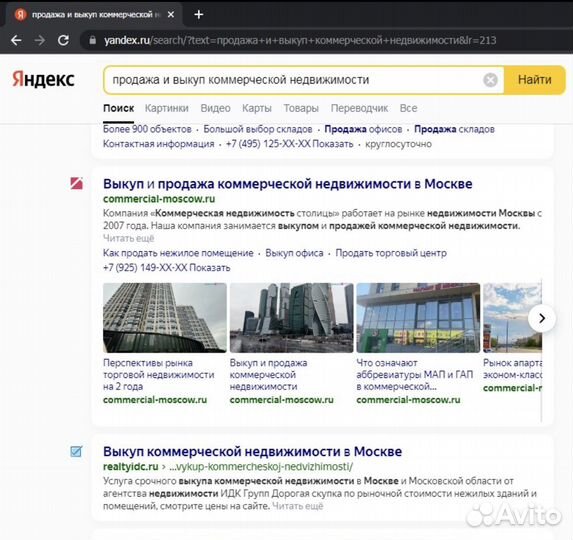Open the glass storefront building thumbnail
The height and width of the screenshot is (540, 573).
point(418,317)
